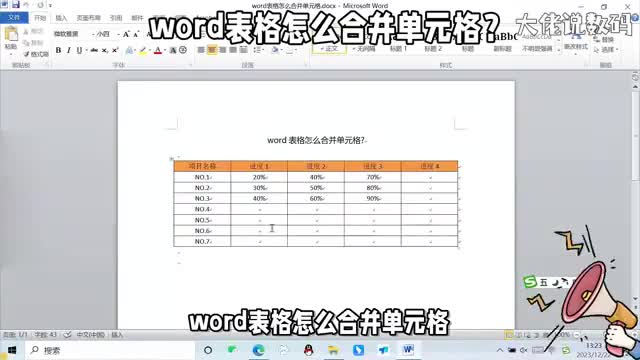
Task: Apply Italic formatting
Action: 69,50
